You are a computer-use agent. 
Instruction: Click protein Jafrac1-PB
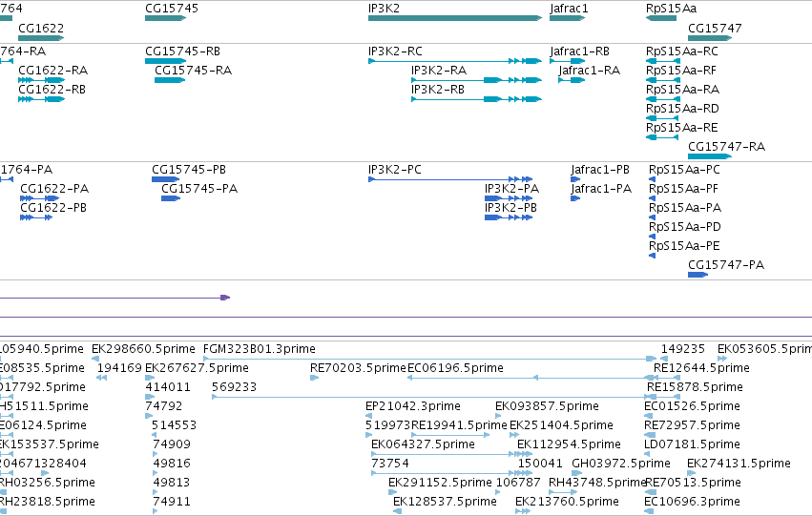tap(600, 170)
